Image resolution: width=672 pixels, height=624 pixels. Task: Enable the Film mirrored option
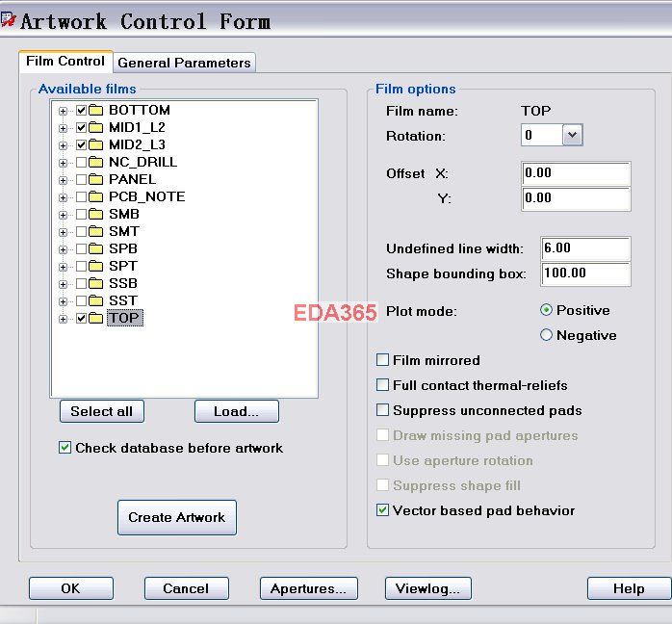coord(382,359)
